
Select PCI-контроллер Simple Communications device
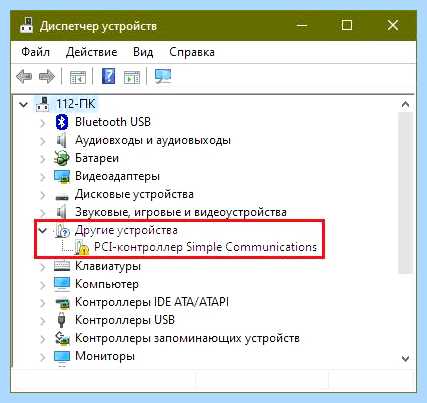(205, 247)
